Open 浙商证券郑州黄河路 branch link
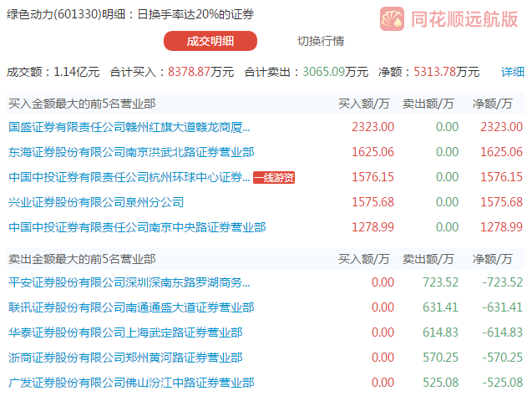The height and width of the screenshot is (401, 532). pos(125,358)
